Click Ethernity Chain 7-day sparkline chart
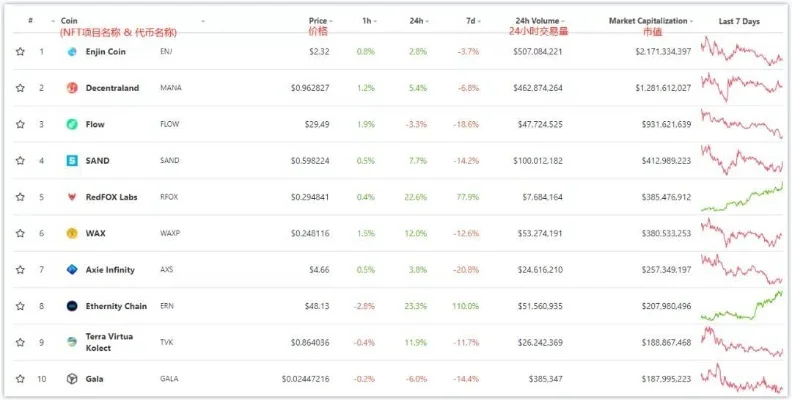The image size is (792, 400). coord(741,305)
